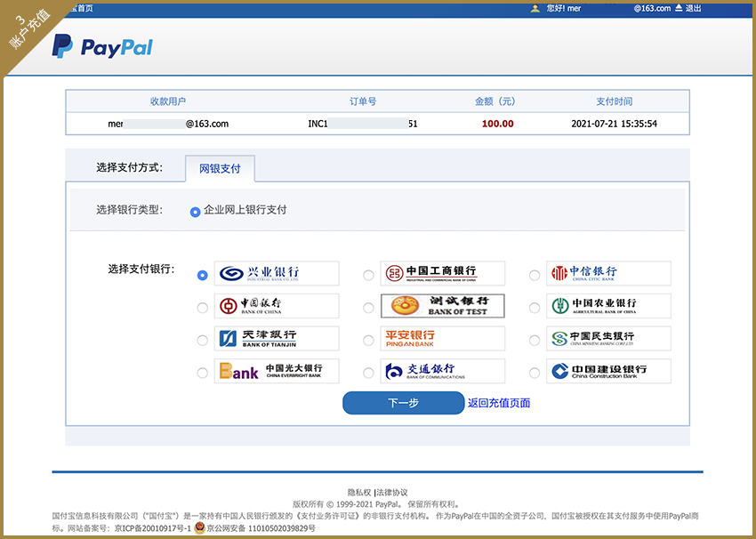Viewport: 756px width, 539px height.
Task: Click the 中国农业银行 Agricultural Bank logo
Action: (x=608, y=306)
